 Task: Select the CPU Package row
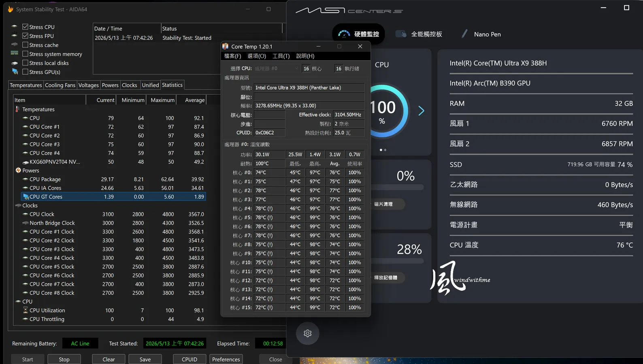click(x=113, y=179)
